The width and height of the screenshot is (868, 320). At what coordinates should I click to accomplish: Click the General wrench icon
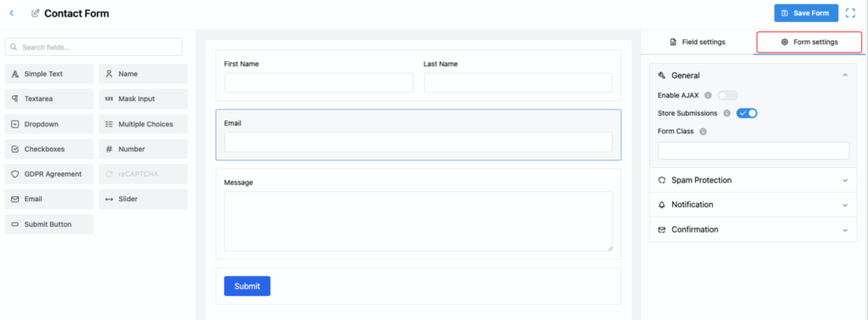(x=661, y=76)
